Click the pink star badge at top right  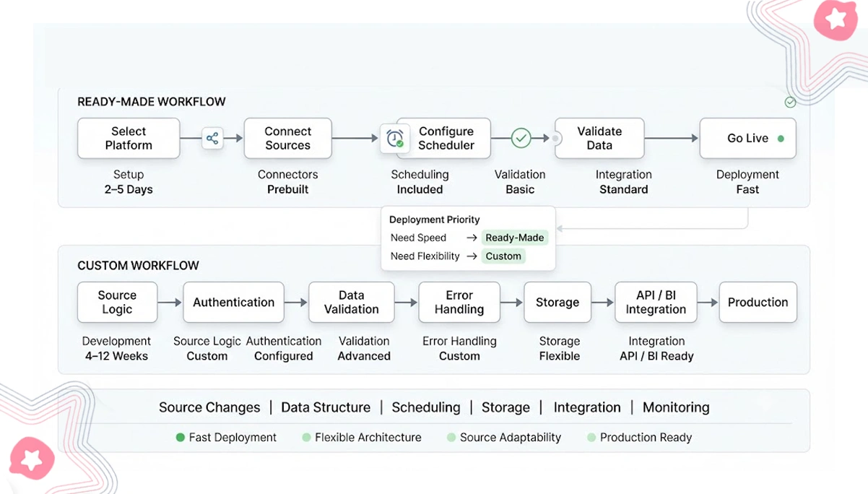[x=836, y=19]
